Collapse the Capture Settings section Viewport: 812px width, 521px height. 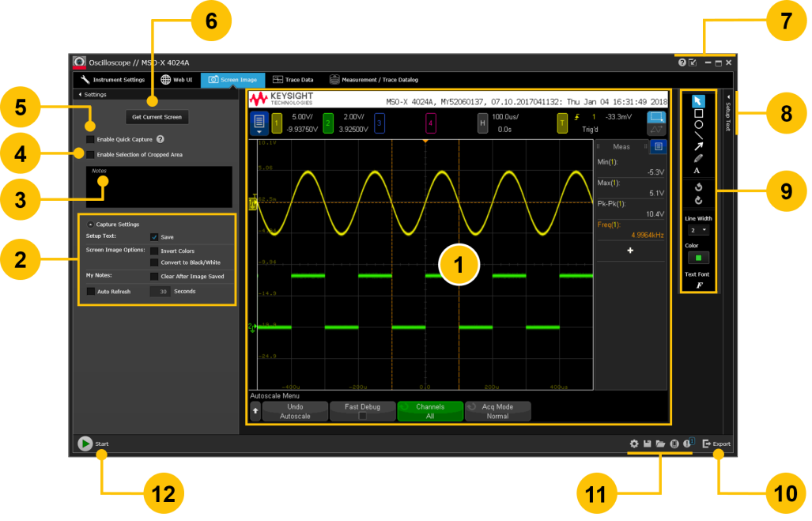point(90,225)
